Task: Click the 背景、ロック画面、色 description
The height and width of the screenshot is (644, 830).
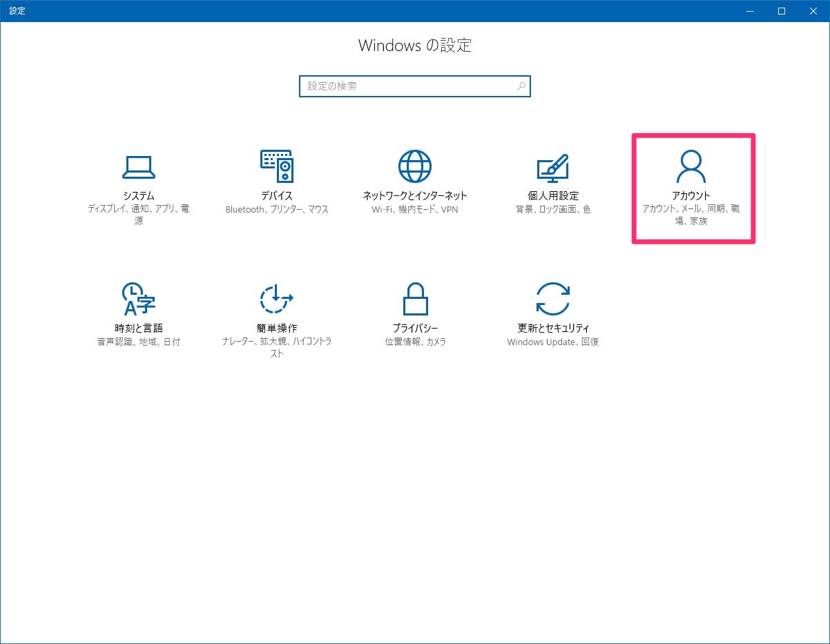Action: (x=553, y=209)
